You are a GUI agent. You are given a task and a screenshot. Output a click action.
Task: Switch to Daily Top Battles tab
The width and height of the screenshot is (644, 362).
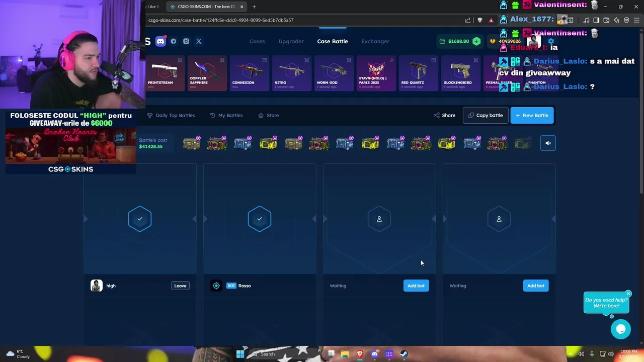click(x=171, y=115)
